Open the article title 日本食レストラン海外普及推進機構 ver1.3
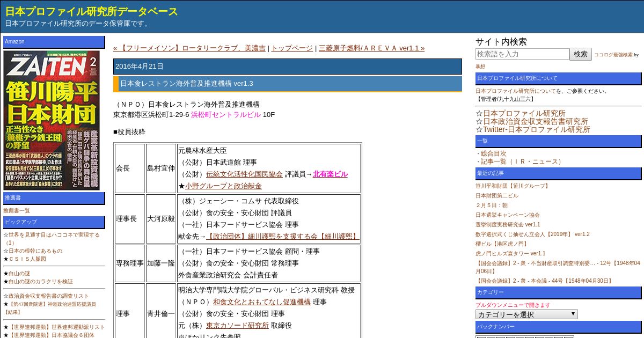644x338 pixels. [186, 83]
